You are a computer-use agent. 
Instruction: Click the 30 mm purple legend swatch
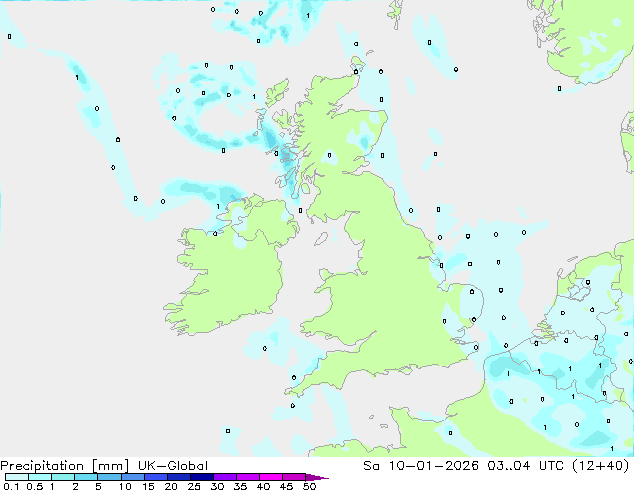[224, 477]
